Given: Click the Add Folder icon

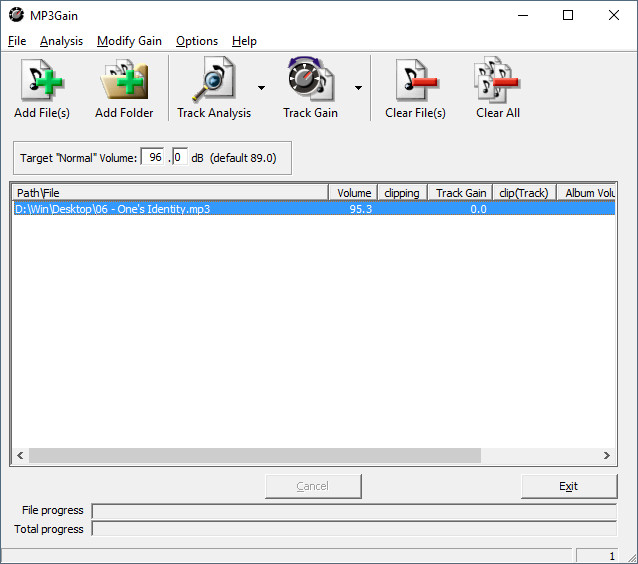Looking at the screenshot, I should click(124, 80).
